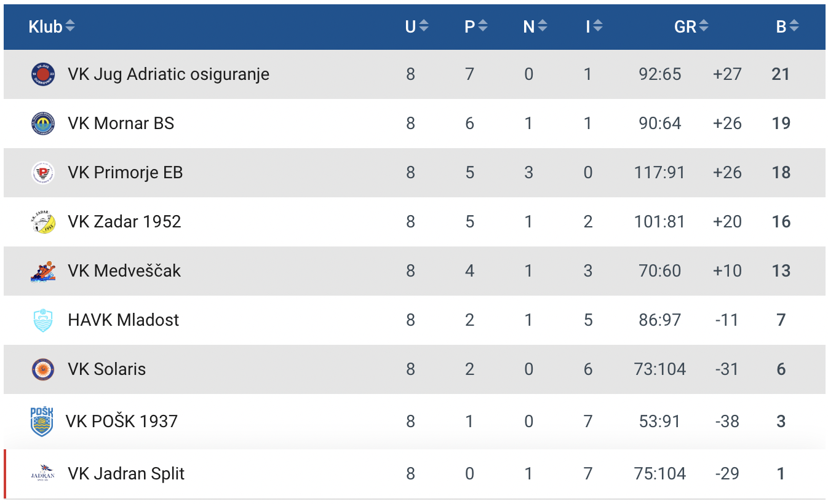Screen dimensions: 828x504
Task: Click the VK Jadran Split logo
Action: click(x=43, y=474)
